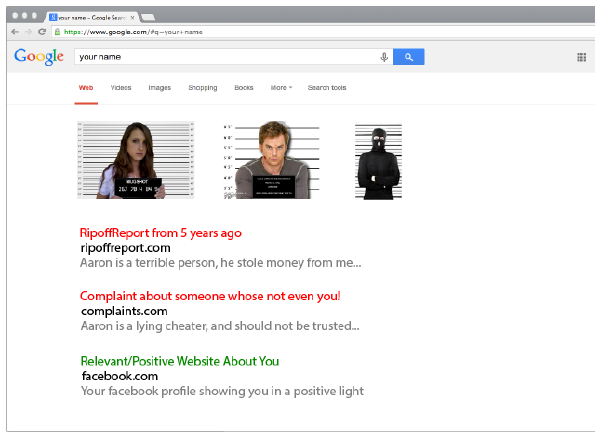Open the Google apps grid icon

pyautogui.click(x=581, y=57)
